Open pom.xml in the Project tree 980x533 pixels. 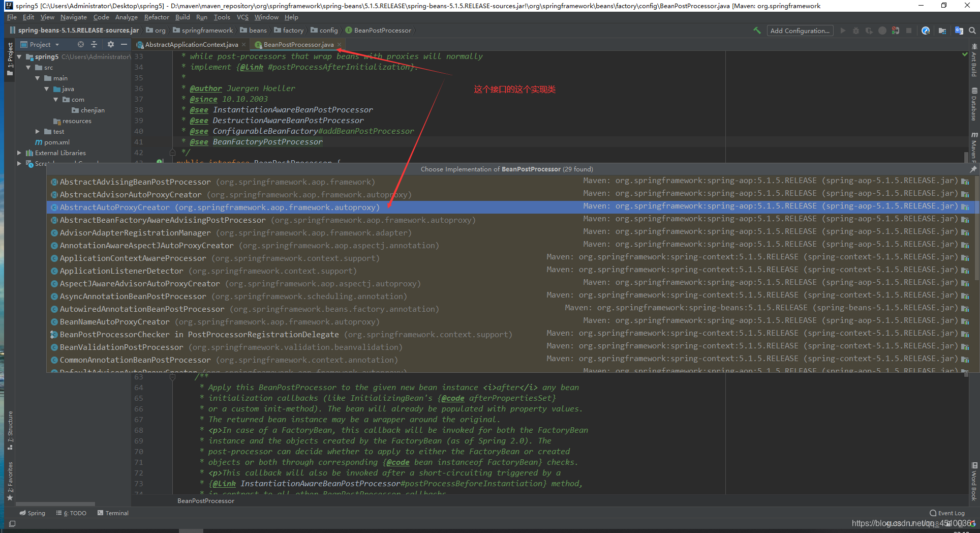pos(52,142)
